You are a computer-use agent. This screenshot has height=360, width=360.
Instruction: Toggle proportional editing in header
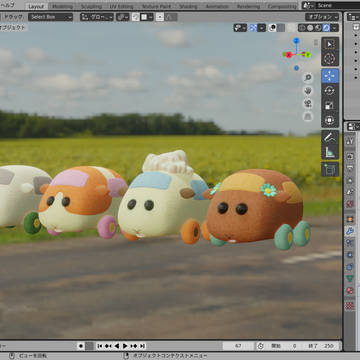pos(160,17)
